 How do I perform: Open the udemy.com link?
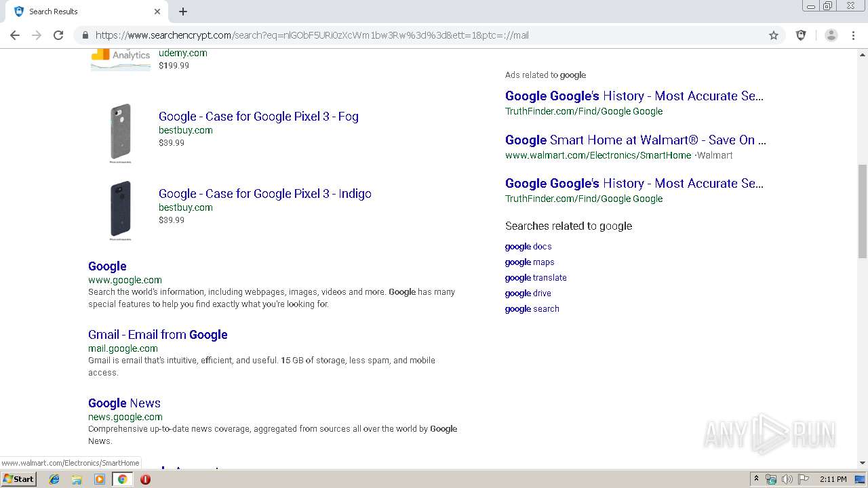[x=183, y=53]
